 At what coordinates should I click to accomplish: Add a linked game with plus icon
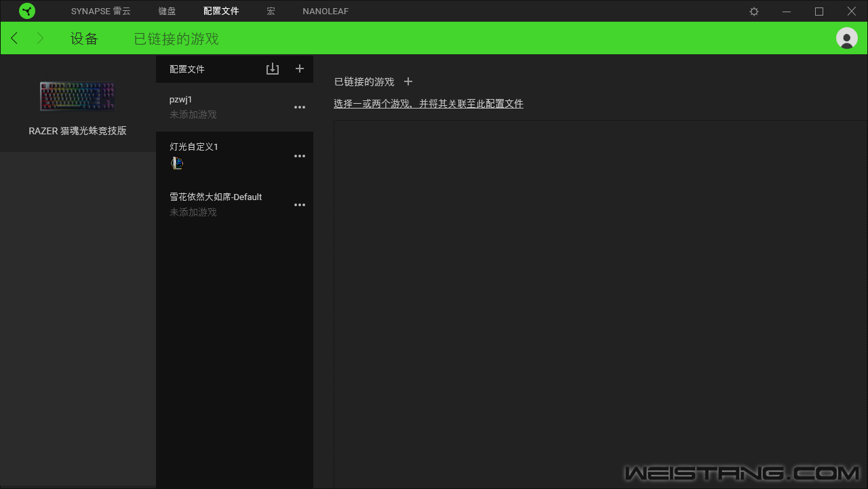(408, 81)
